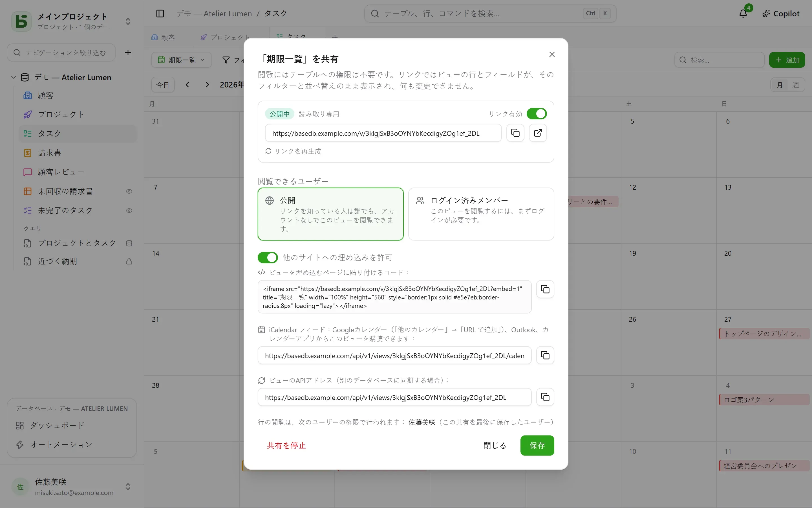Image resolution: width=812 pixels, height=508 pixels.
Task: Toggle 他のサイトへの埋め込みを許可 switch
Action: click(x=267, y=258)
